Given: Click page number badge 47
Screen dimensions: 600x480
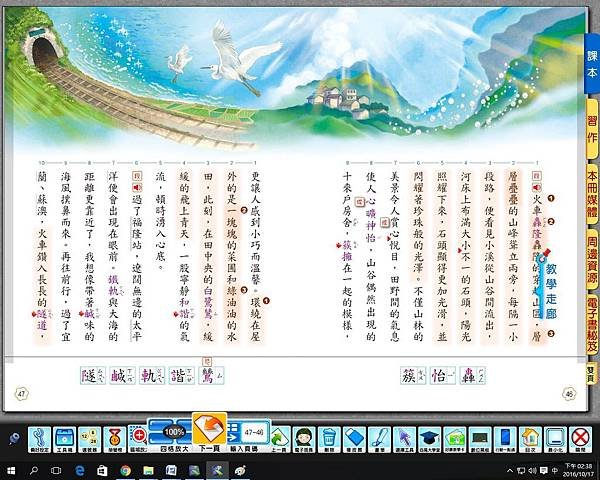Looking at the screenshot, I should (22, 394).
